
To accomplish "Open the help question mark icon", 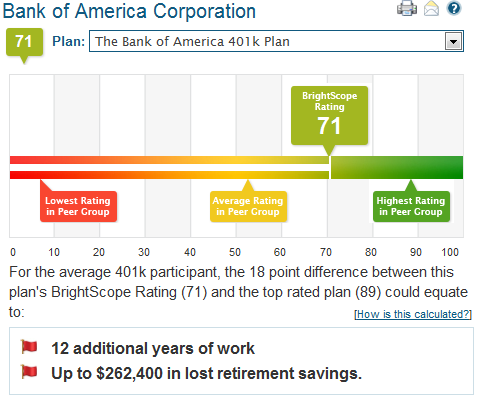I will point(454,8).
